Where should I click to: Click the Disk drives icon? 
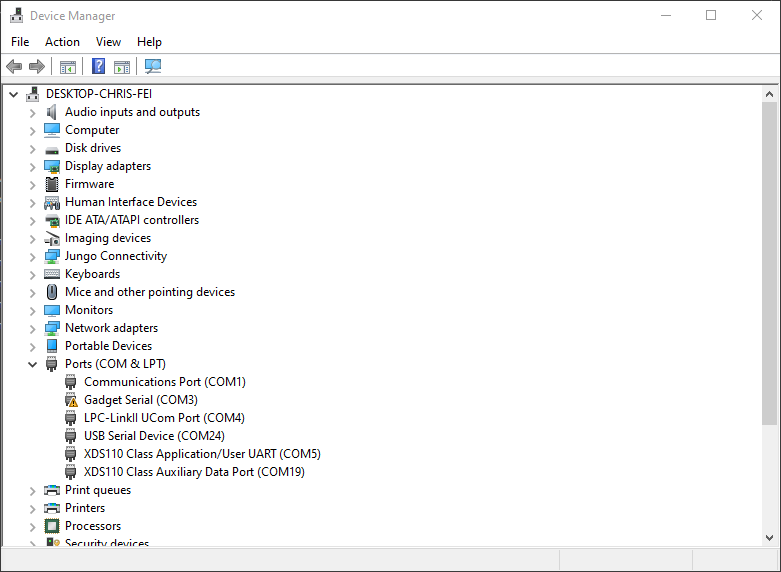[x=52, y=149]
